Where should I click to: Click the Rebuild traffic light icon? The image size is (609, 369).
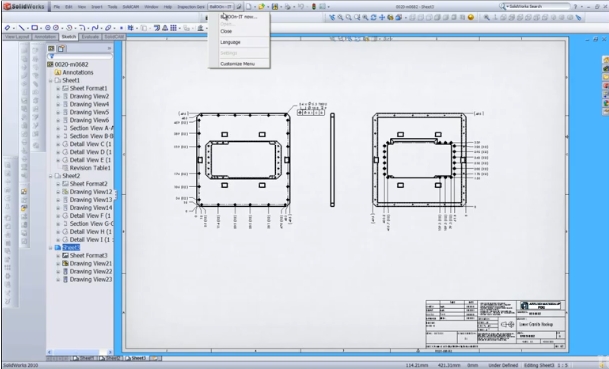click(313, 7)
